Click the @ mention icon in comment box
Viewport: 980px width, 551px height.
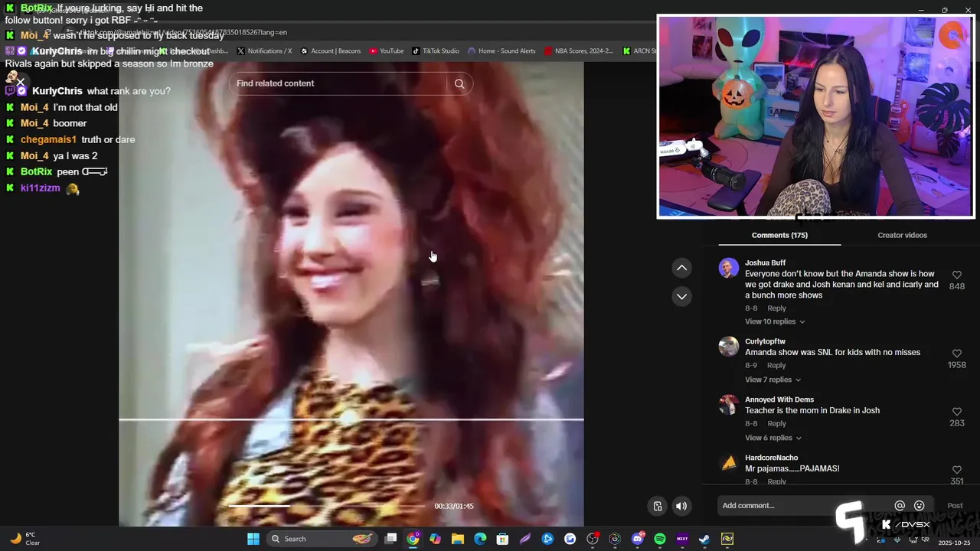[900, 506]
